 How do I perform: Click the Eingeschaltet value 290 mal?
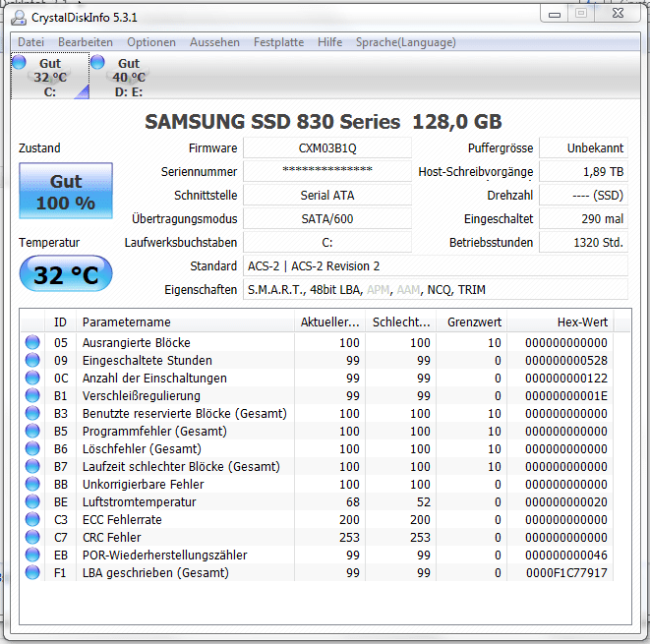tap(584, 219)
